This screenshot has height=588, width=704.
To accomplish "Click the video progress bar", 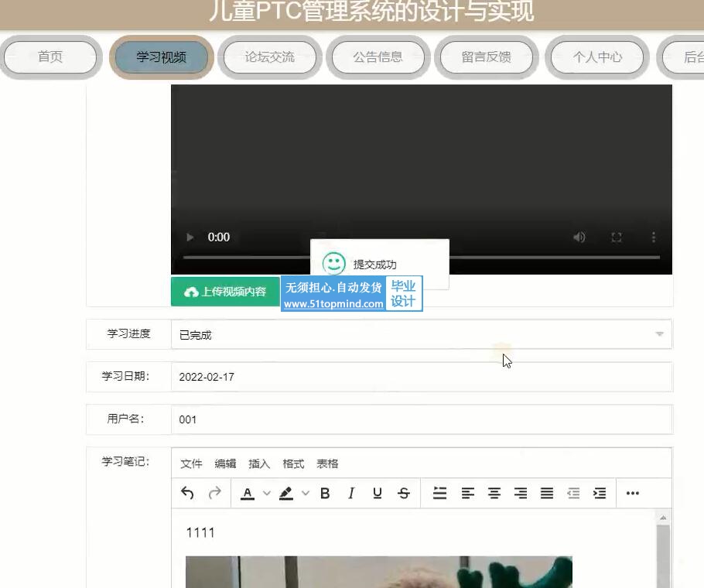I will click(x=421, y=257).
